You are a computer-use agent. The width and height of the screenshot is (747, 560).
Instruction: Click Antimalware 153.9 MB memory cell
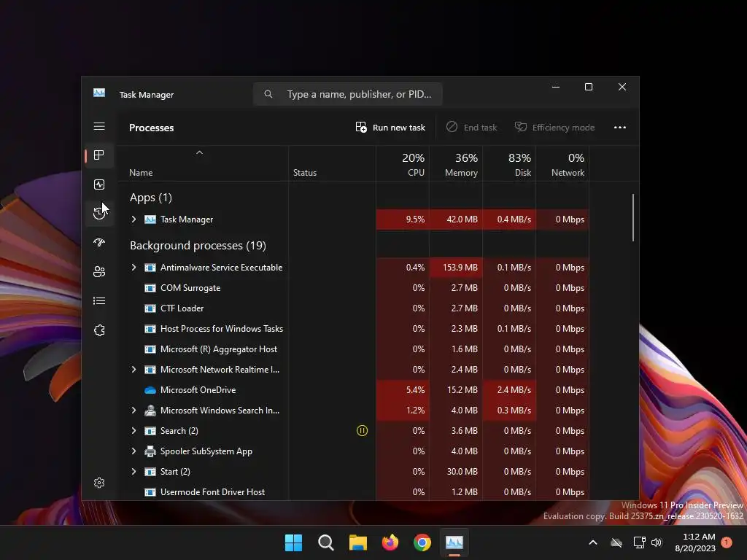tap(456, 267)
